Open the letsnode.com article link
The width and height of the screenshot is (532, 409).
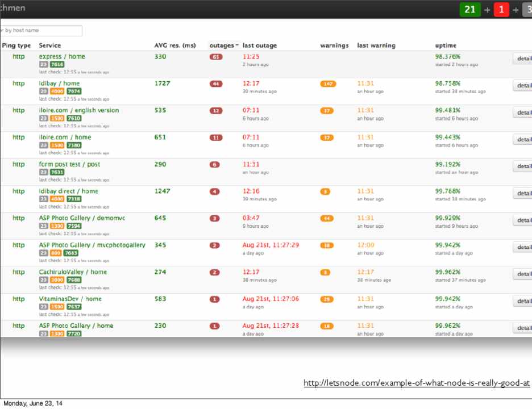[416, 383]
